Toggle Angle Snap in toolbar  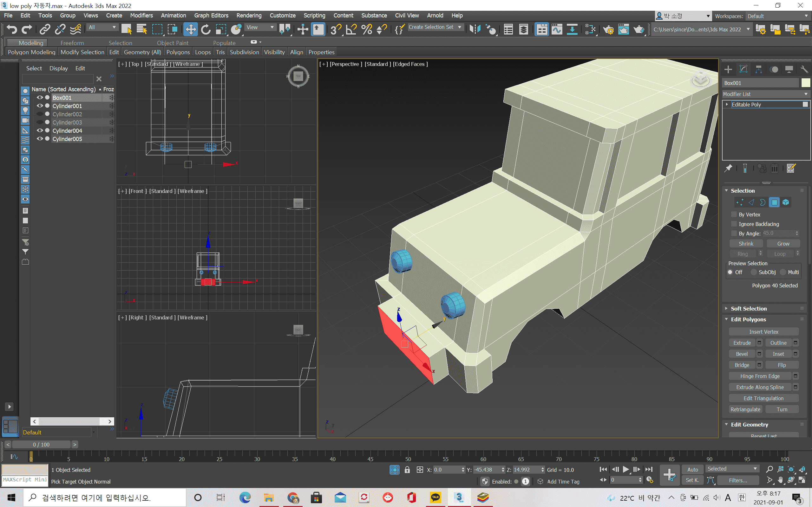click(x=351, y=29)
